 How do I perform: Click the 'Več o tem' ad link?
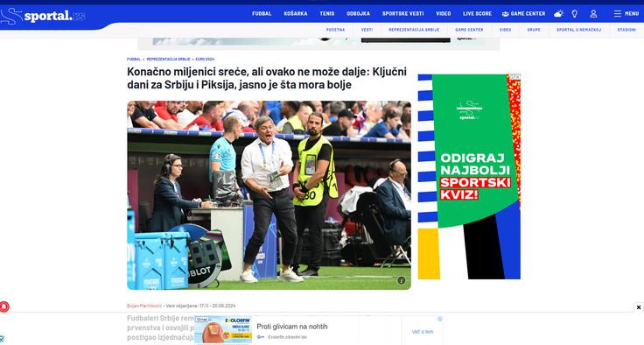[x=423, y=332]
